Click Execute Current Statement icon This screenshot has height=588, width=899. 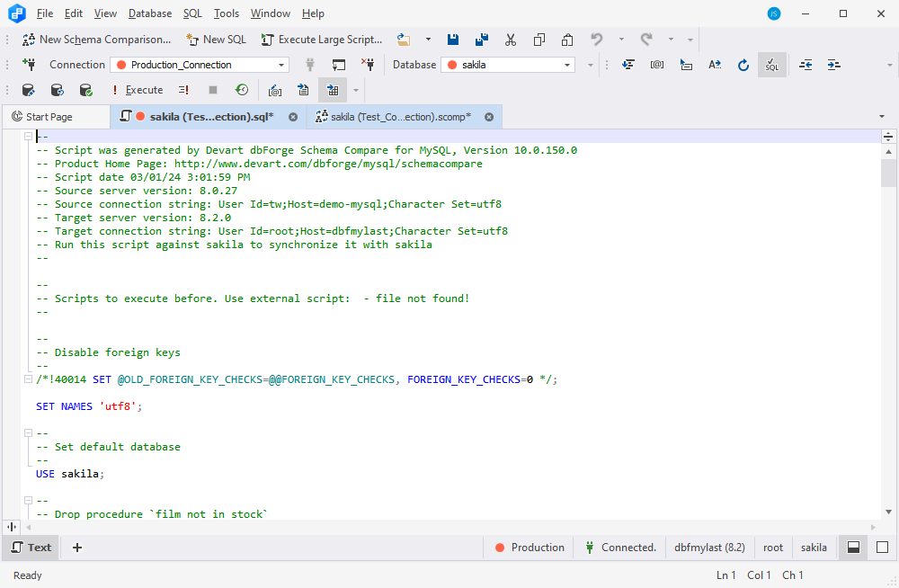click(x=183, y=90)
